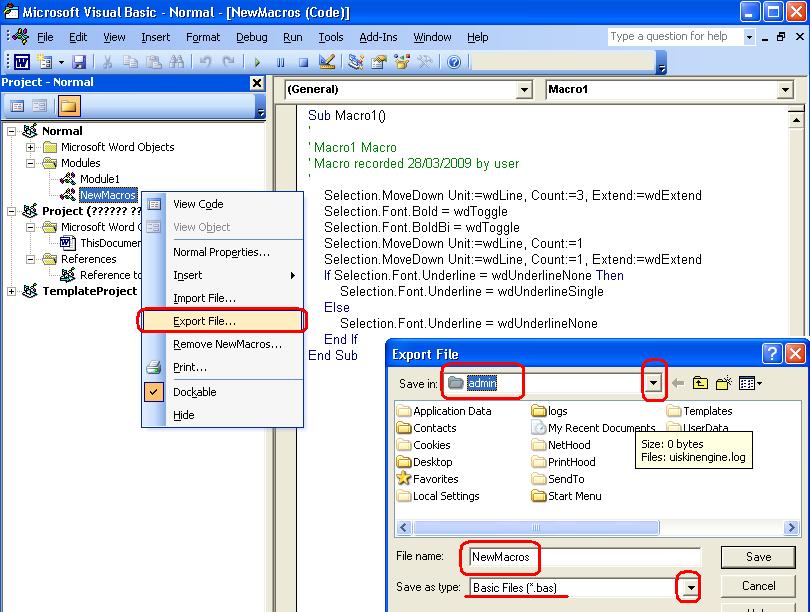This screenshot has height=612, width=810.
Task: Click the Undo arrow icon
Action: pos(205,62)
